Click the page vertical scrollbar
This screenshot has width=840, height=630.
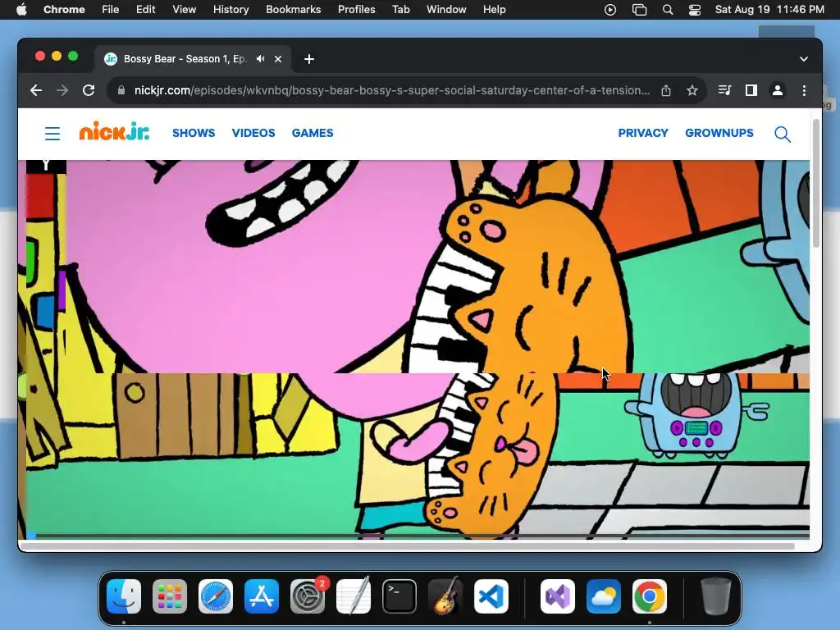point(816,182)
